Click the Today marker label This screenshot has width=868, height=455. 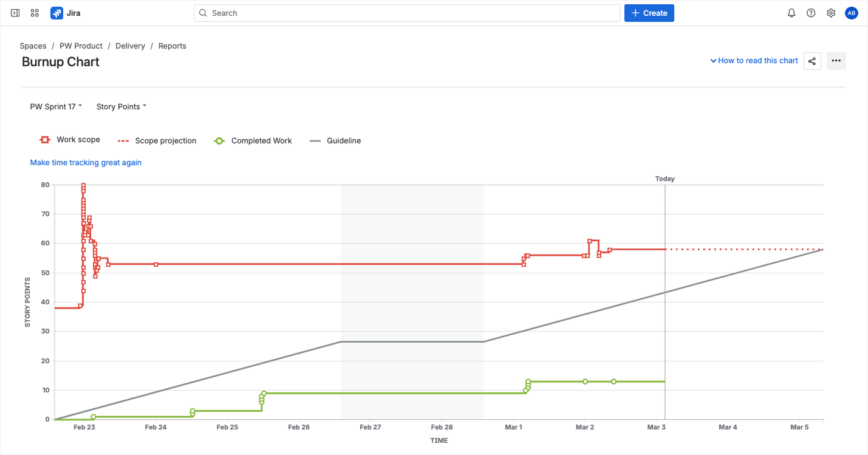pos(665,179)
